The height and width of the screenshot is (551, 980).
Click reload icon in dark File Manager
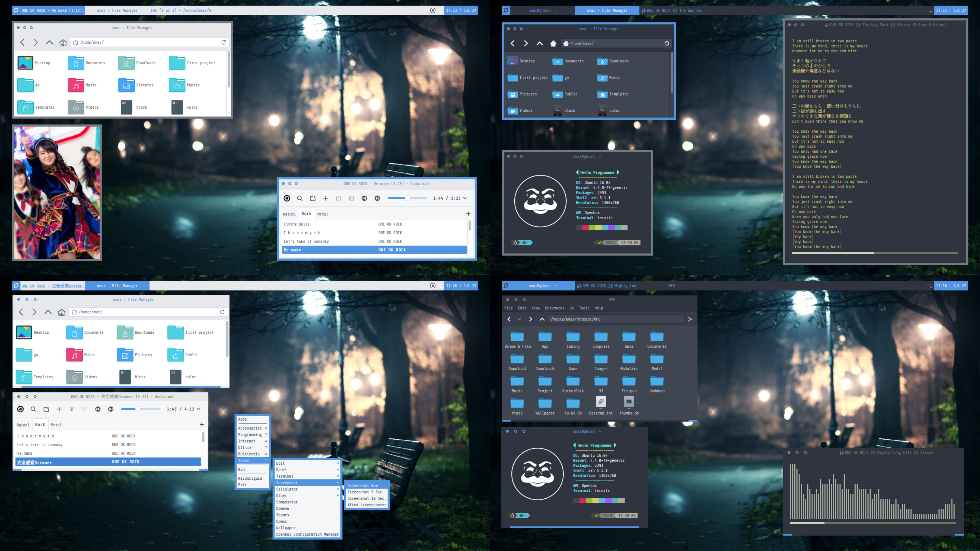pos(667,43)
